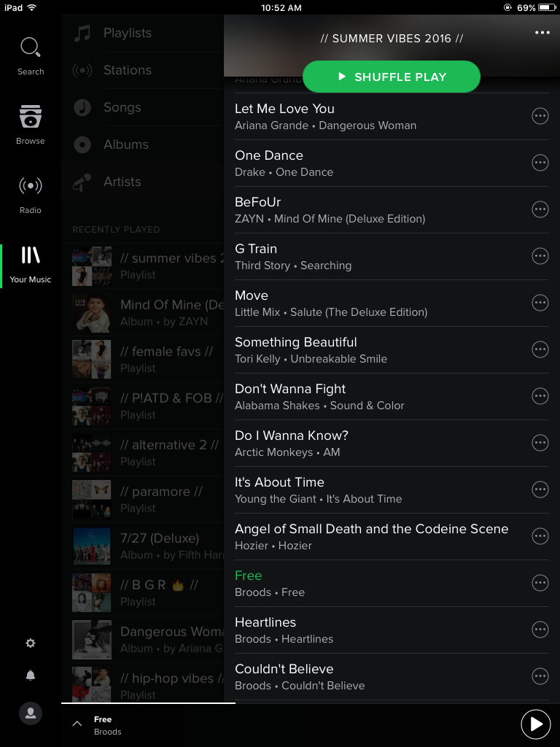Tap the Free song title in player bar
The height and width of the screenshot is (747, 560).
pyautogui.click(x=103, y=719)
